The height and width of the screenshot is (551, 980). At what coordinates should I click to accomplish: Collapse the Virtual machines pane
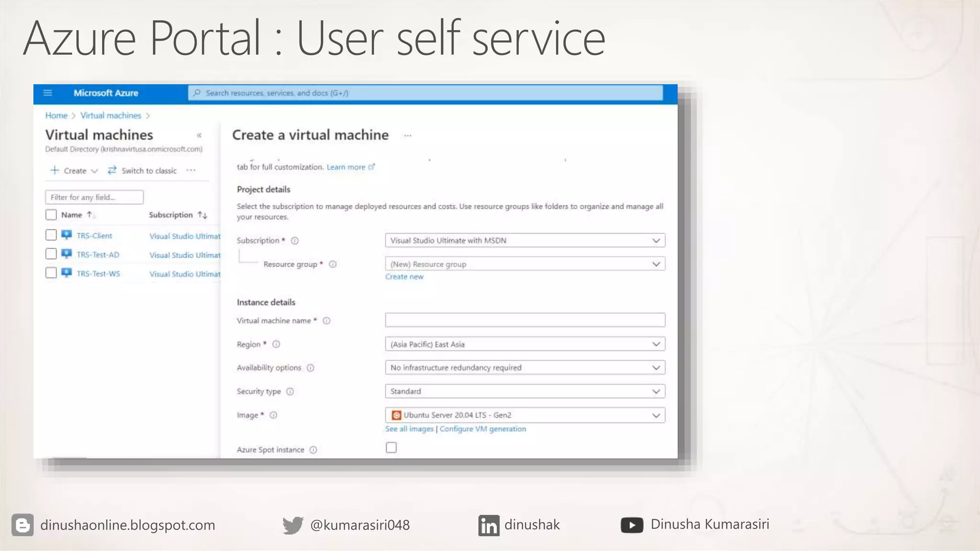(x=199, y=135)
